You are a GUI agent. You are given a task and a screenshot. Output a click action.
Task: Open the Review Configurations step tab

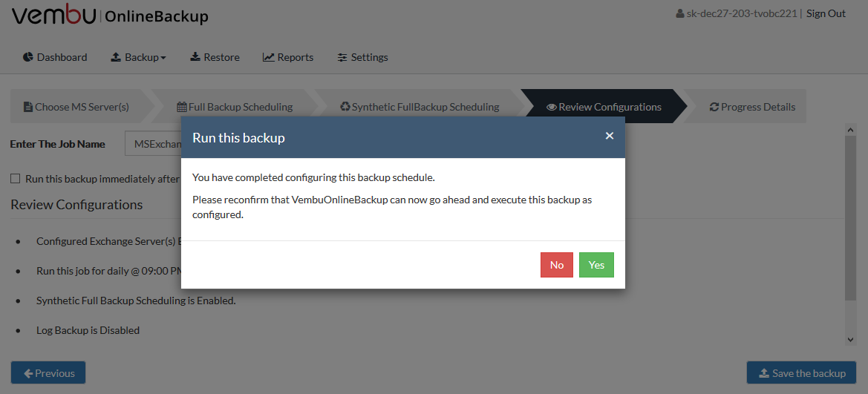[x=604, y=106]
